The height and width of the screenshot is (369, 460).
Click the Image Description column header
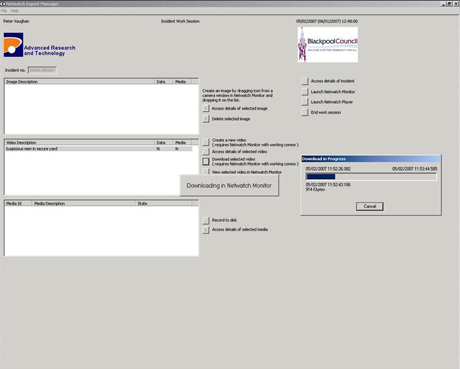tap(80, 82)
